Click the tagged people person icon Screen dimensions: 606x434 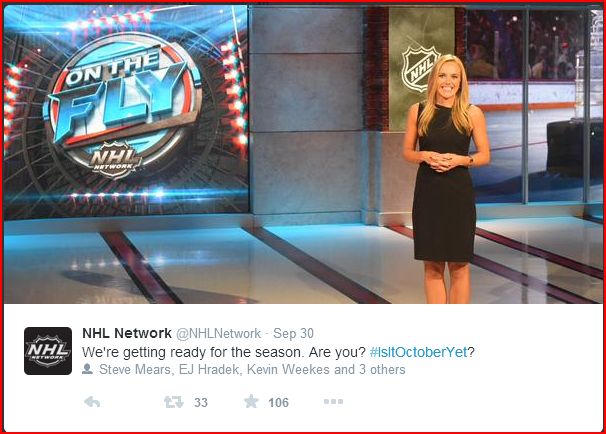click(x=87, y=369)
